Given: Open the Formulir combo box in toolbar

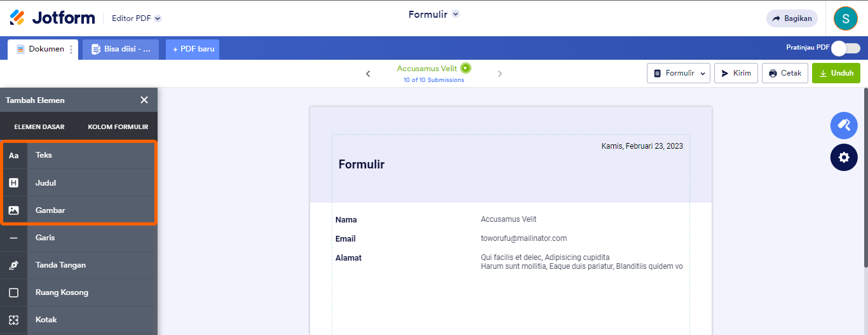Looking at the screenshot, I should (678, 73).
